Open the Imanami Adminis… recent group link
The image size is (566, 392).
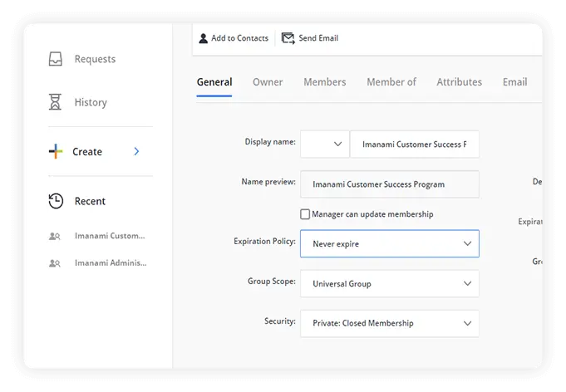111,262
